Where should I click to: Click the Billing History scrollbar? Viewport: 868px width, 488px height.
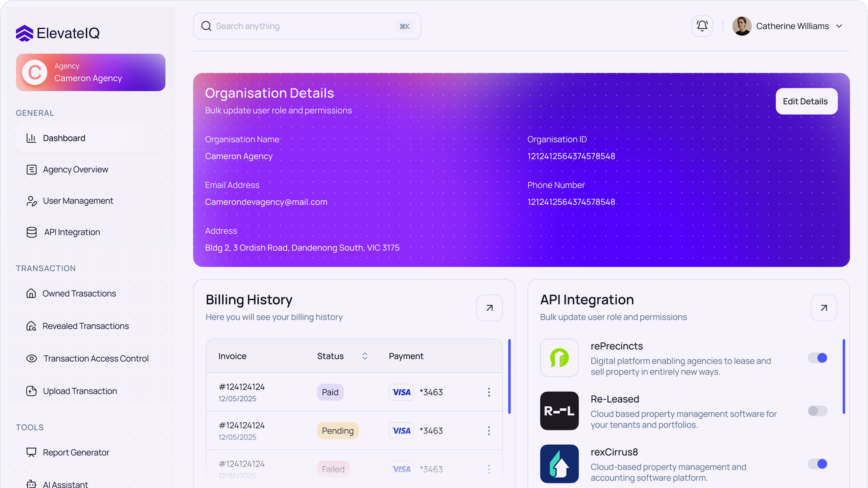pos(509,376)
